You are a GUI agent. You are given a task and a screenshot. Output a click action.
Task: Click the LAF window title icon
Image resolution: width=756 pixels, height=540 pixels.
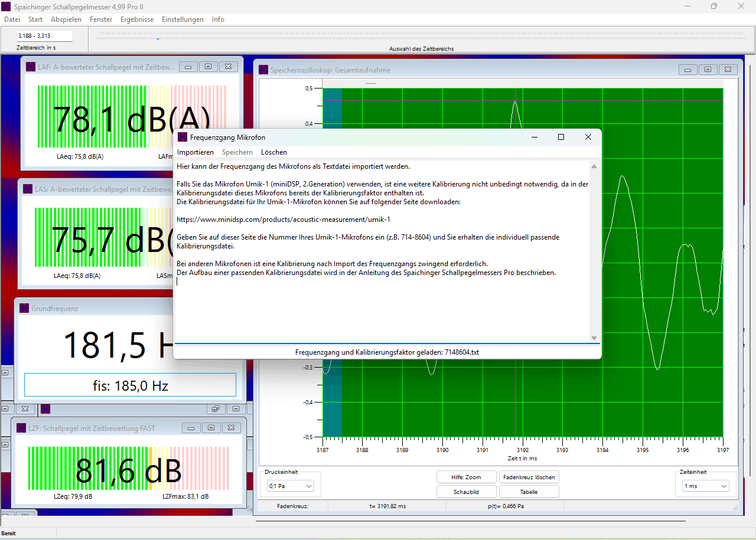pos(31,67)
